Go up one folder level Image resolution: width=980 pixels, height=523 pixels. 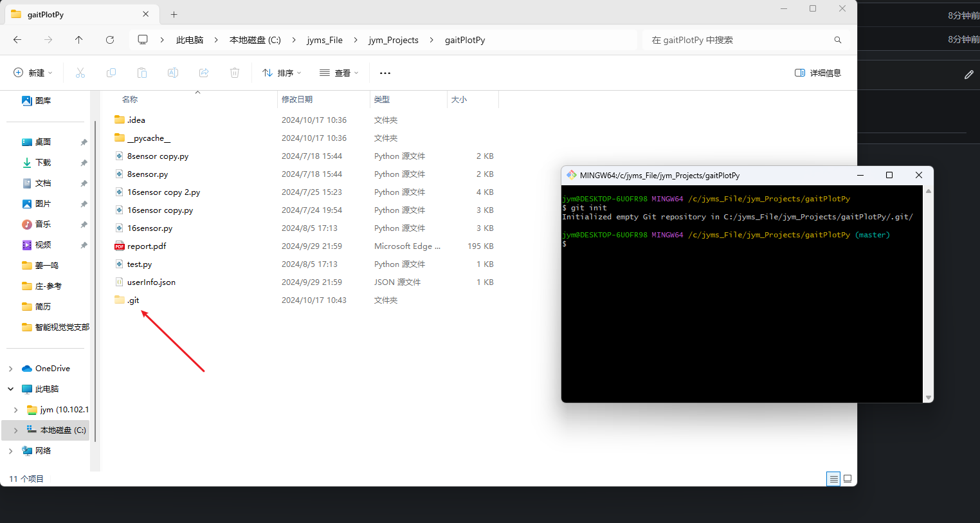point(79,40)
